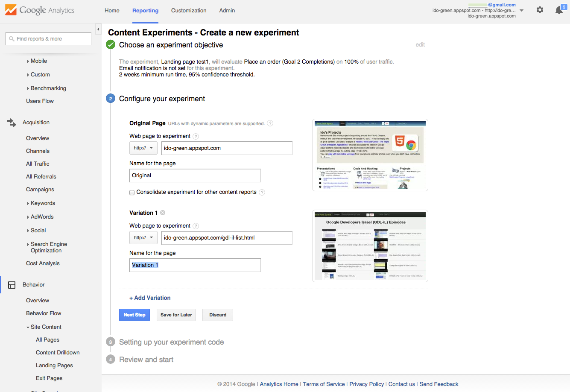The height and width of the screenshot is (392, 570).
Task: Click help icon next to Original Page
Action: click(270, 123)
